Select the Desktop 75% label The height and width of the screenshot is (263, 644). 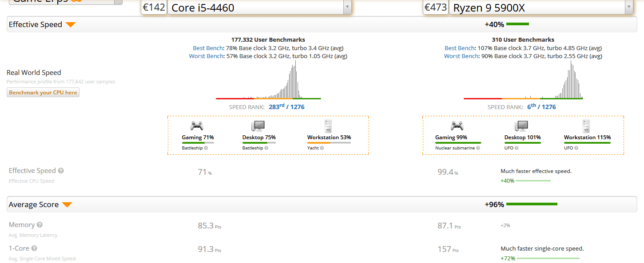259,137
